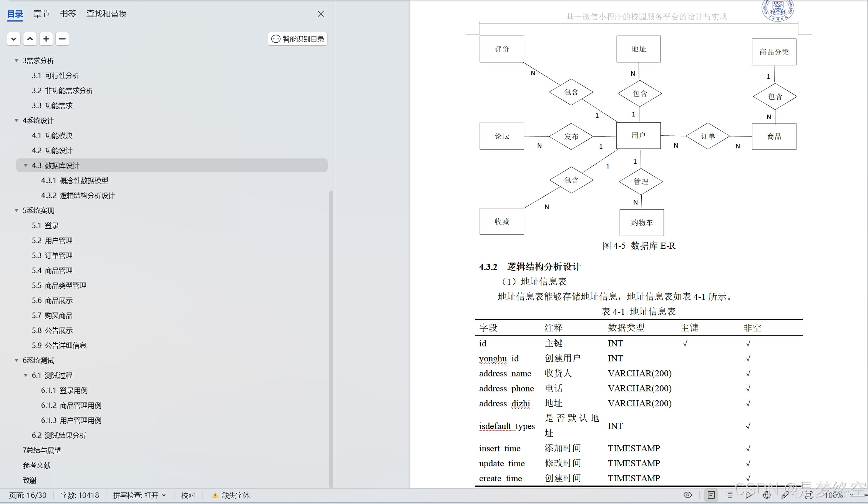The image size is (868, 504).
Task: Collapse the 6.1 测试过程 subtree
Action: [26, 375]
